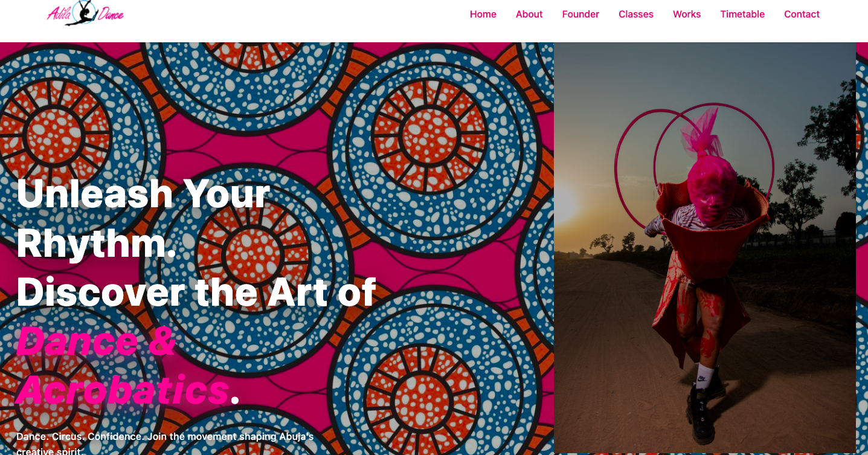
Task: Click the Adila Dance logo
Action: 85,13
